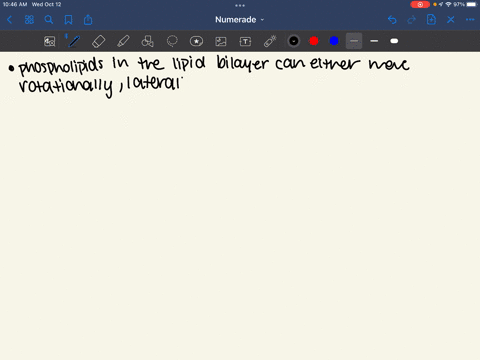Select the thinnest stroke width
The width and height of the screenshot is (480, 360).
coord(354,41)
